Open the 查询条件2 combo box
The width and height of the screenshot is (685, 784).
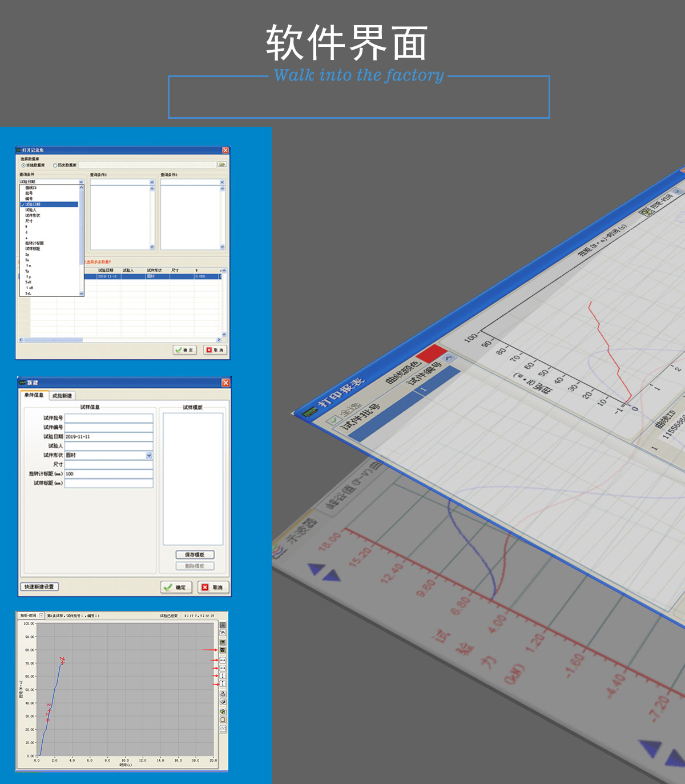(122, 182)
